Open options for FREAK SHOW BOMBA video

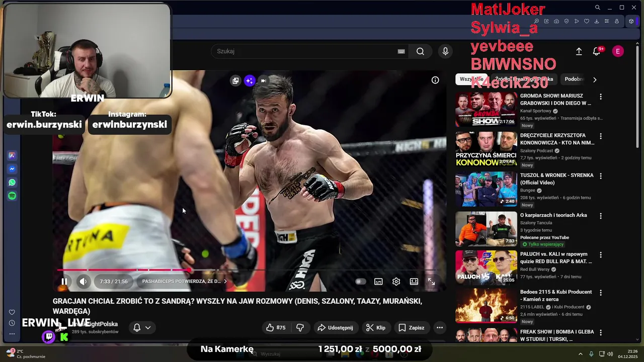click(600, 332)
